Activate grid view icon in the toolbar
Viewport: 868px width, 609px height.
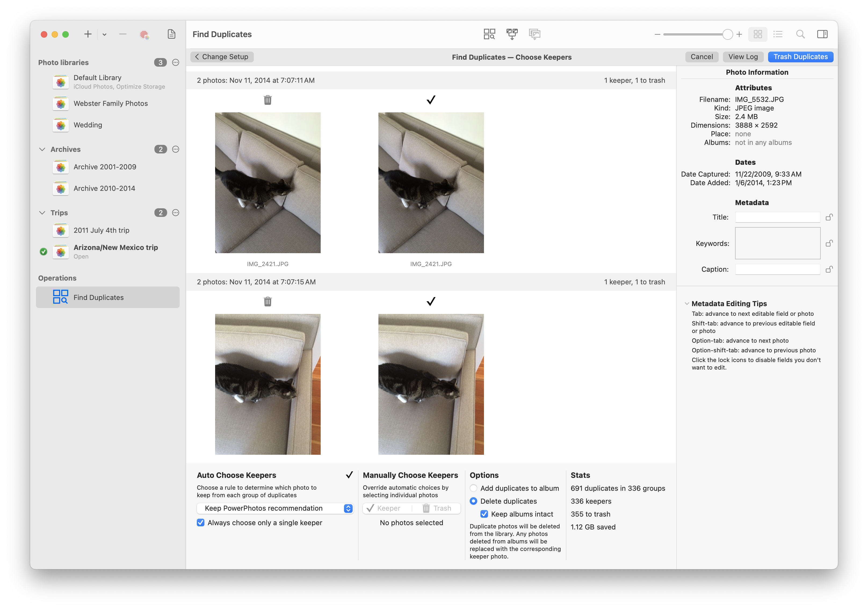click(758, 34)
